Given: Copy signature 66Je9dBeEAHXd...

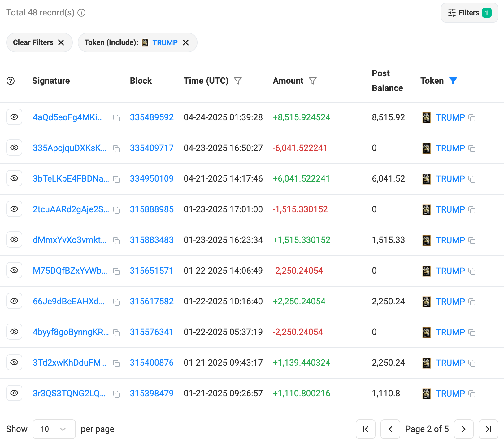Looking at the screenshot, I should tap(116, 302).
